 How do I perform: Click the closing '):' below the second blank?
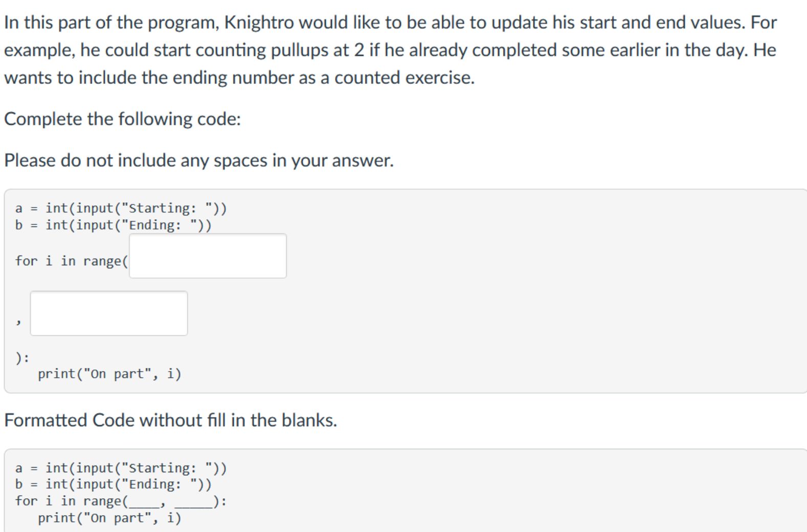pos(23,358)
